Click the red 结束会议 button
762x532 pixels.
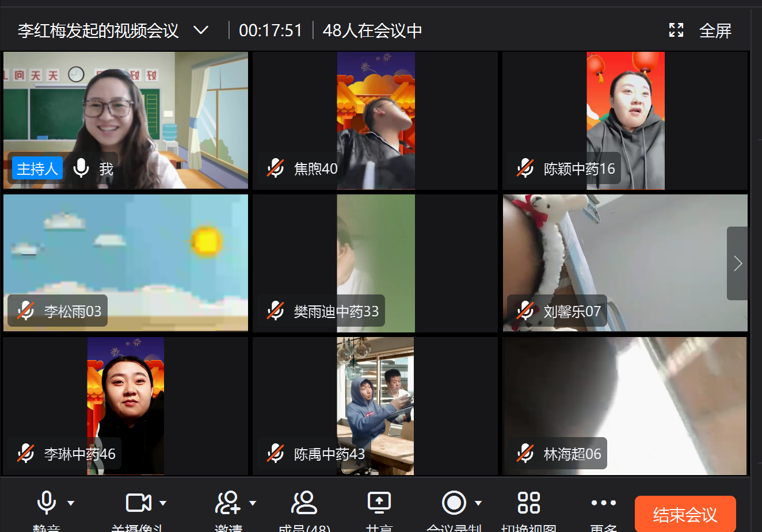(685, 514)
